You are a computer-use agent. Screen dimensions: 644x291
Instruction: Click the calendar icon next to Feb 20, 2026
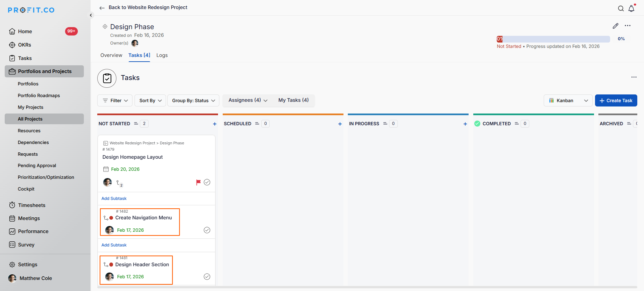click(106, 169)
